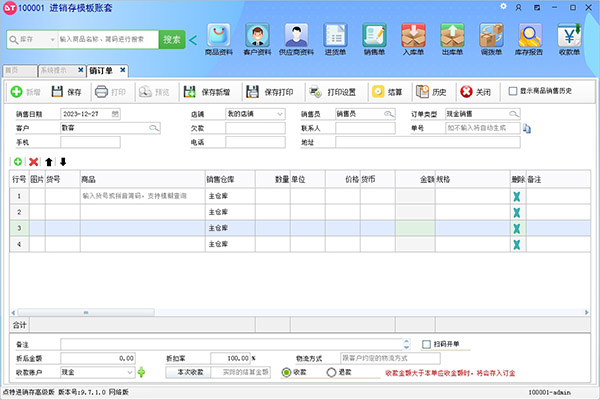
Task: Move row up with up arrow
Action: [49, 162]
